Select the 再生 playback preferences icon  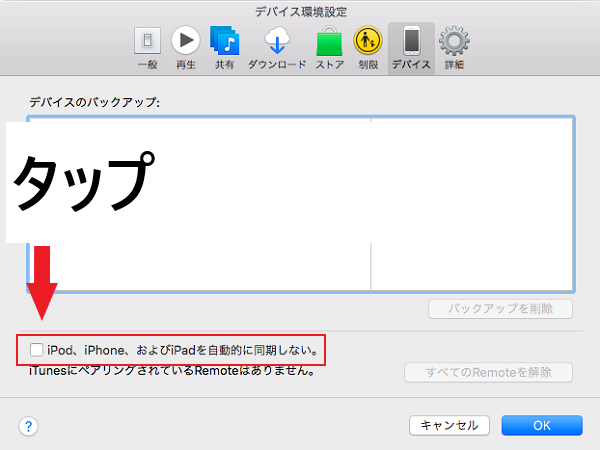click(x=186, y=47)
